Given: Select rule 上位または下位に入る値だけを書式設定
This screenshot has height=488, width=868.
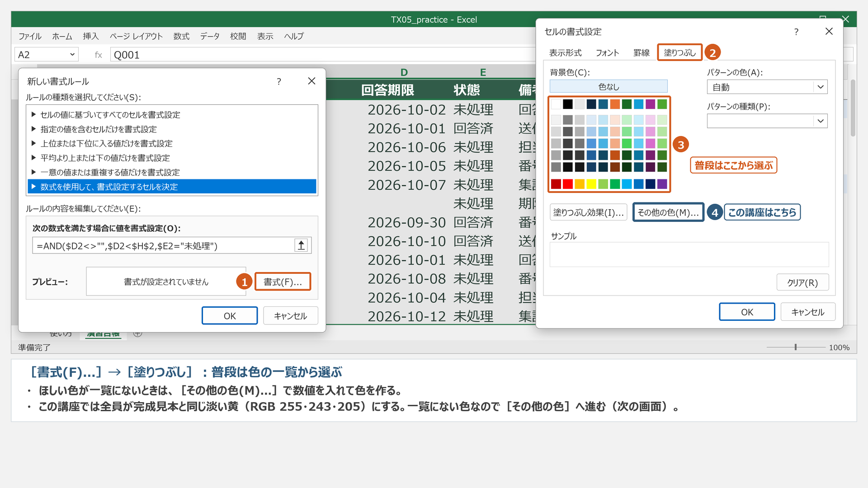Looking at the screenshot, I should (172, 144).
